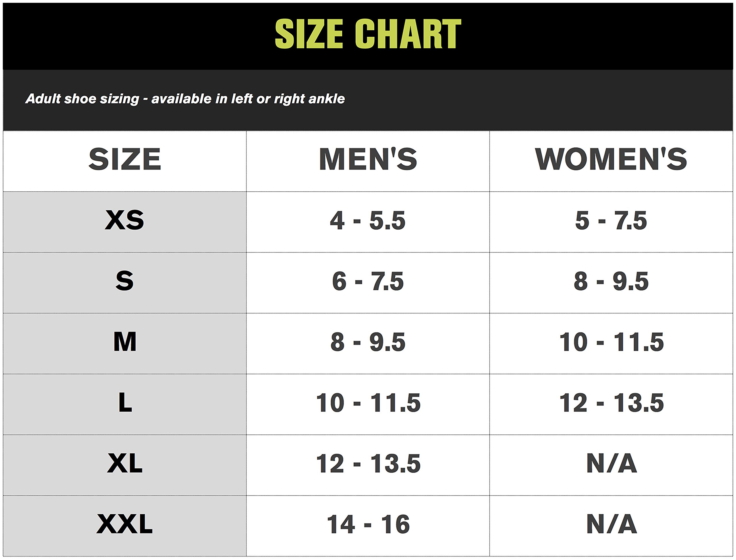Viewport: 736px width, 560px height.
Task: Select men's 14 - 16 range
Action: click(368, 524)
